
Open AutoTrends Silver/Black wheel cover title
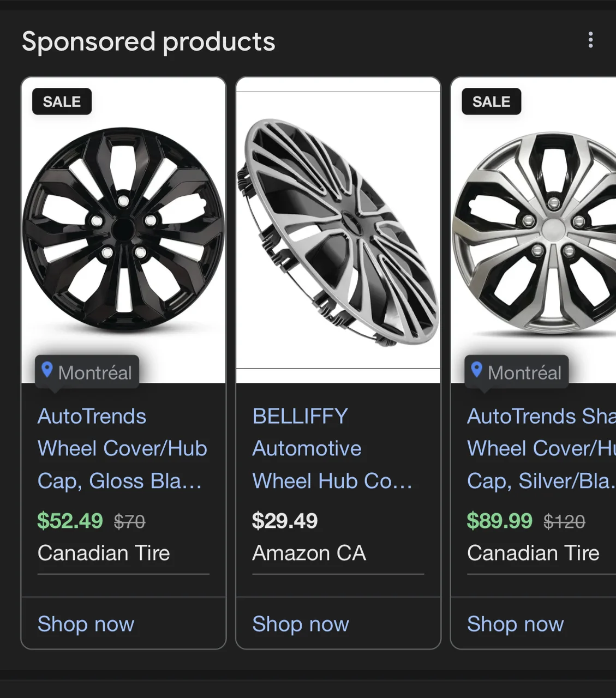pyautogui.click(x=540, y=448)
